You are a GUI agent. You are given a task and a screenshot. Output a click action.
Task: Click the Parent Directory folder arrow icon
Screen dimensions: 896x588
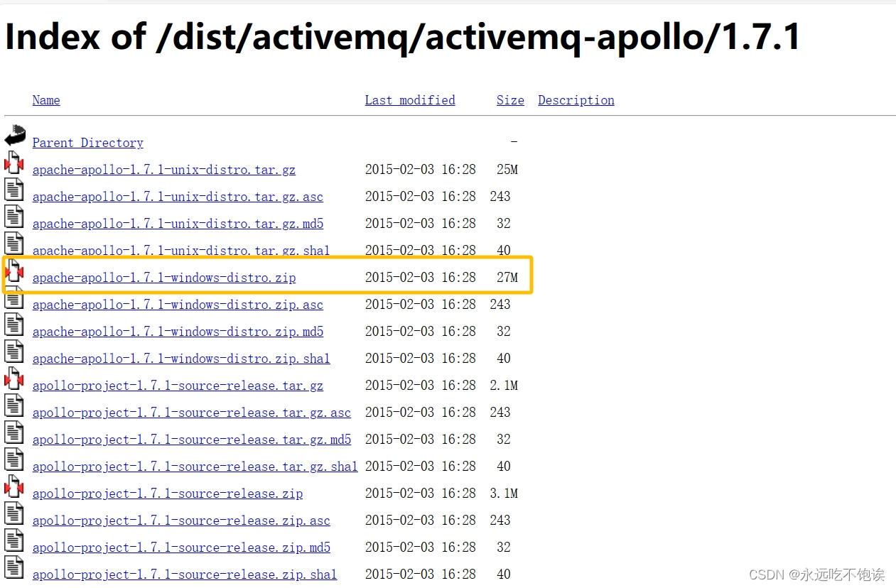point(14,135)
